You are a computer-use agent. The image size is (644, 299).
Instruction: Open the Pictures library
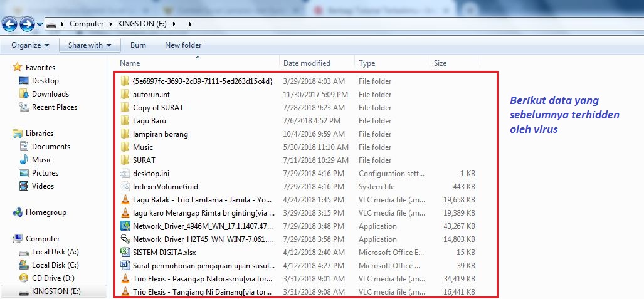pos(45,173)
